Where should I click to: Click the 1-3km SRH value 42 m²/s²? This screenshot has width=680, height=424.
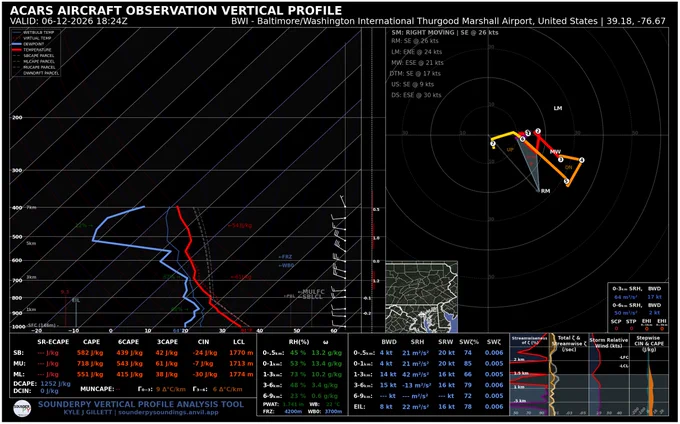pos(415,375)
